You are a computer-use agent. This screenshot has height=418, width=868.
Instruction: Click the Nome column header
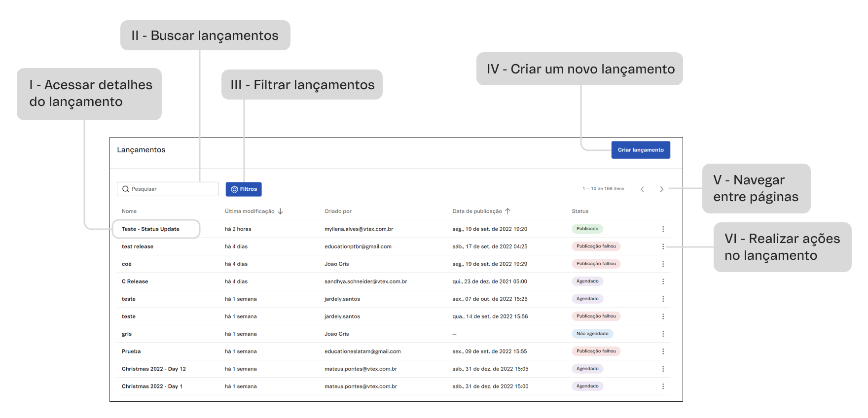tap(129, 211)
